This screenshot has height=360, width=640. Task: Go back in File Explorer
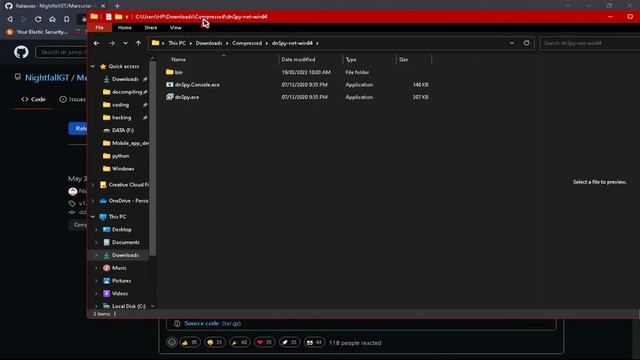point(96,43)
